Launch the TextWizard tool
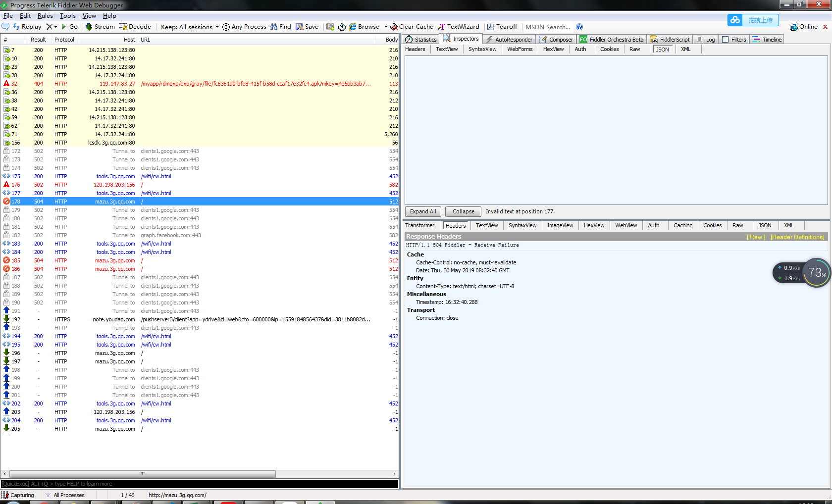Image resolution: width=832 pixels, height=504 pixels. 459,27
